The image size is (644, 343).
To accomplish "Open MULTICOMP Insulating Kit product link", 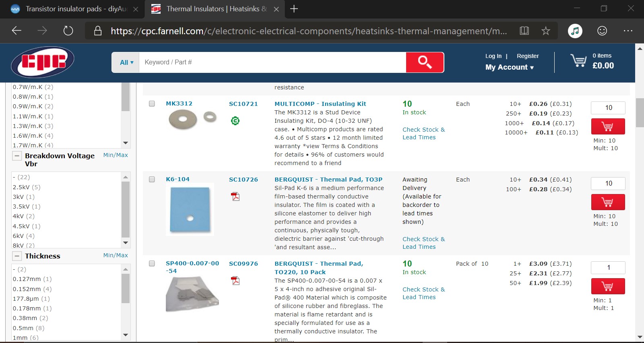I will pos(320,104).
